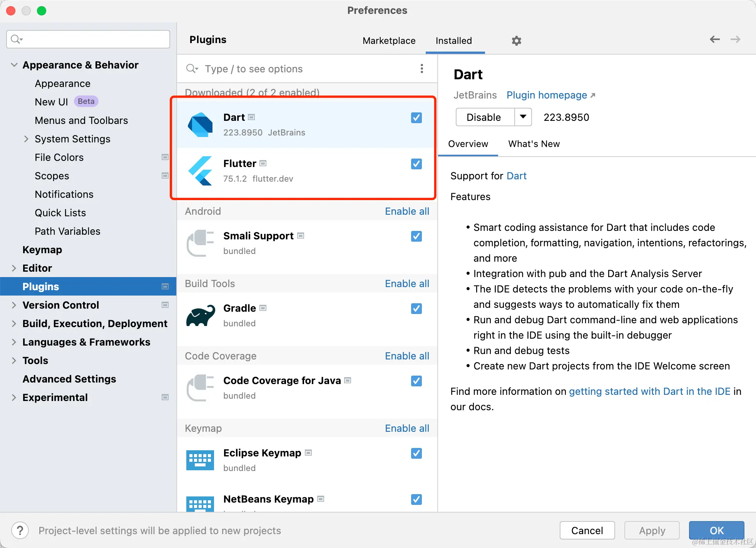Toggle the Eclipse Keymap checkbox

(416, 453)
